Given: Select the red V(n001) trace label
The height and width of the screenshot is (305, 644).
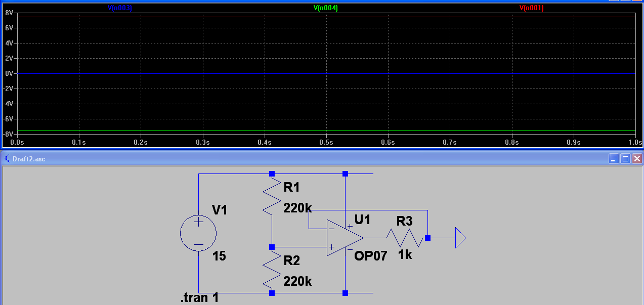Looking at the screenshot, I should [531, 8].
